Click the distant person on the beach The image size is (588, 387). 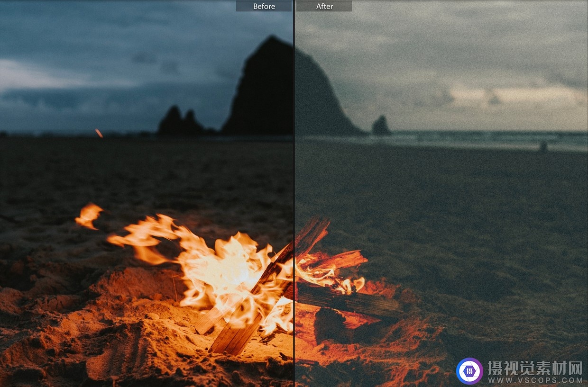coord(543,146)
